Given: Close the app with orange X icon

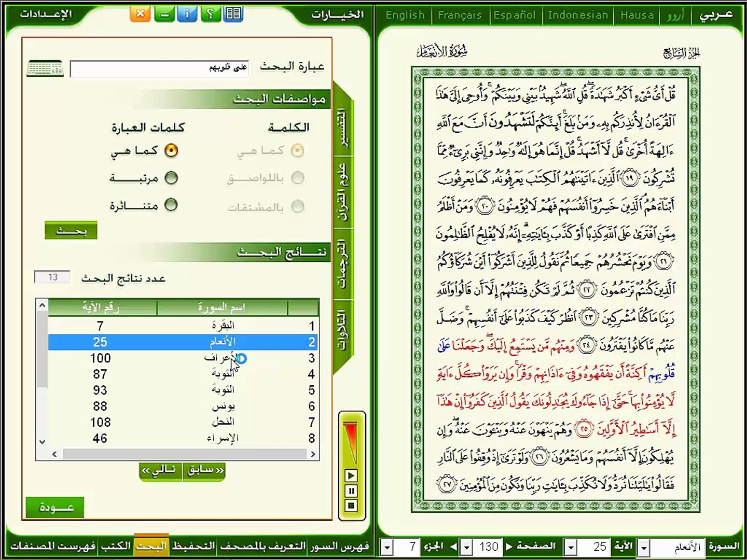Looking at the screenshot, I should 140,14.
